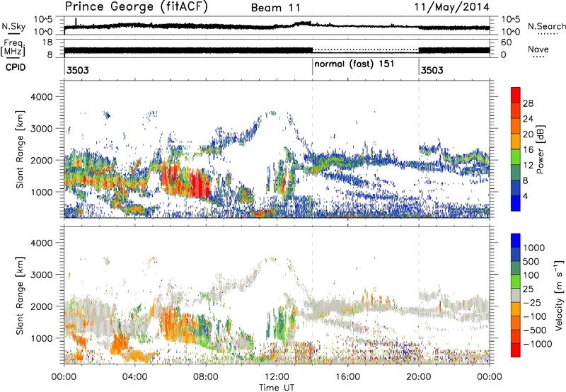The image size is (566, 392).
Task: Click the "25" velocity colorbar label
Action: coord(528,289)
